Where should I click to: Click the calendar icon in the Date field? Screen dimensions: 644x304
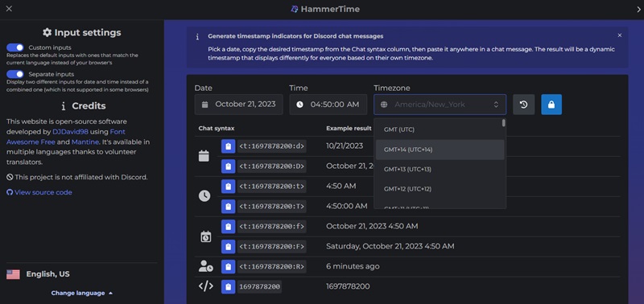(x=205, y=105)
